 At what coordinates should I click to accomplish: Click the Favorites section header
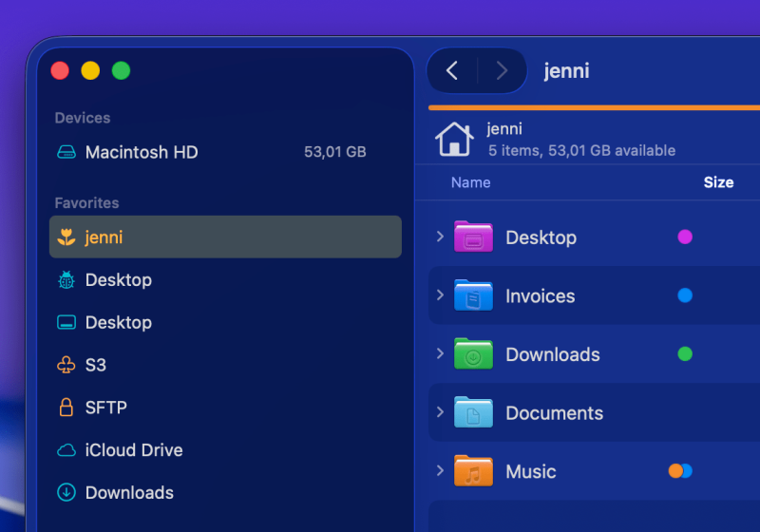coord(86,203)
